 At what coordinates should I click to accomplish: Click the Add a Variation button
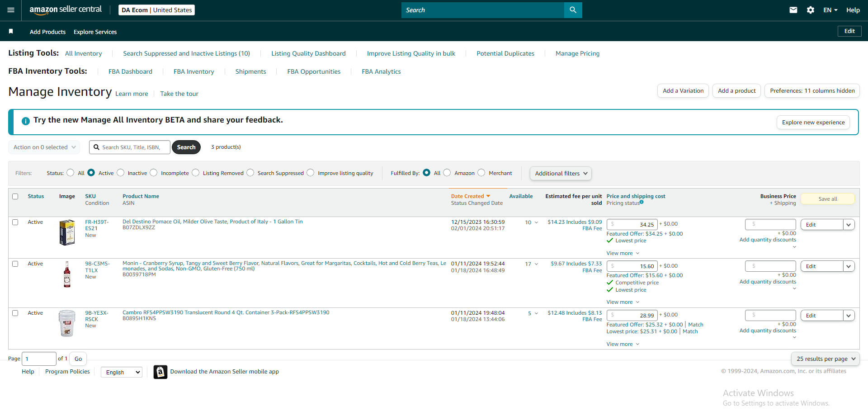click(683, 90)
